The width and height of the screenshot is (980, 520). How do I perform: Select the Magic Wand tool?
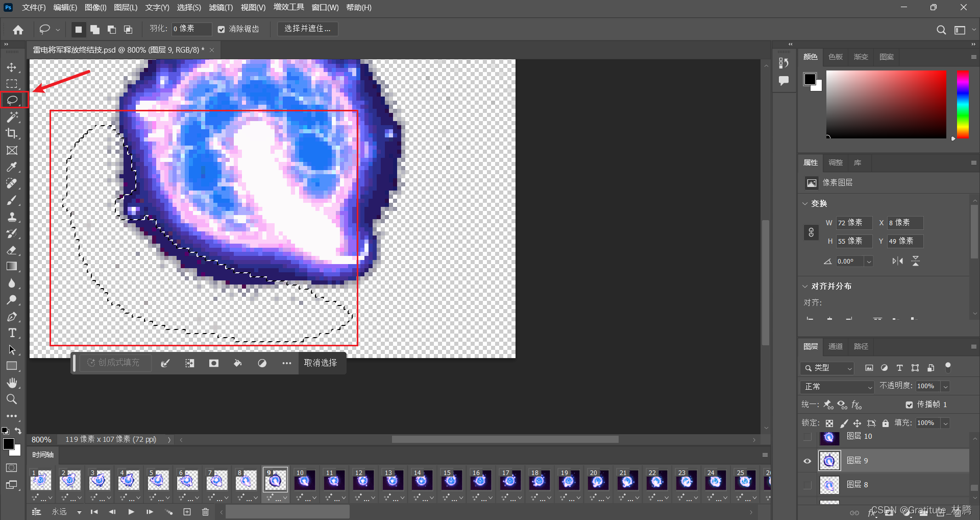coord(12,117)
